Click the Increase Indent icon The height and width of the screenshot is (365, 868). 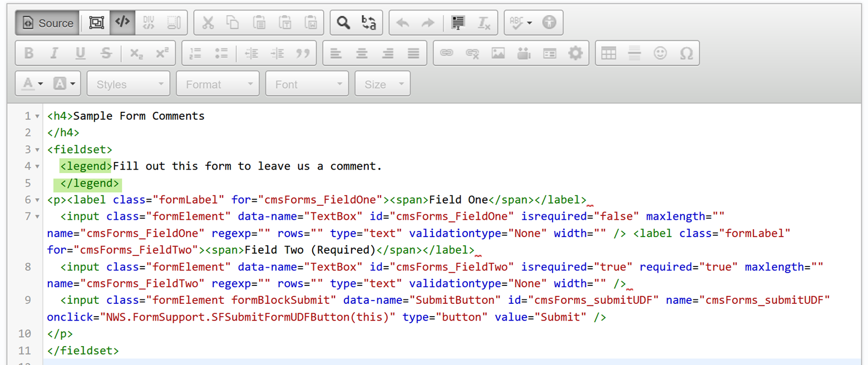pos(277,53)
